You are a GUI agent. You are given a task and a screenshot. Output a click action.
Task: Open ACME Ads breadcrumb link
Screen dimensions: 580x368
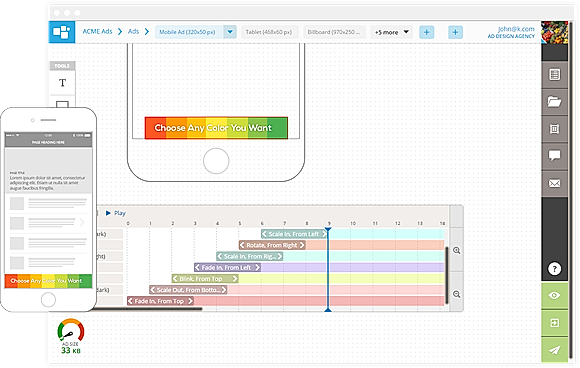pos(97,31)
